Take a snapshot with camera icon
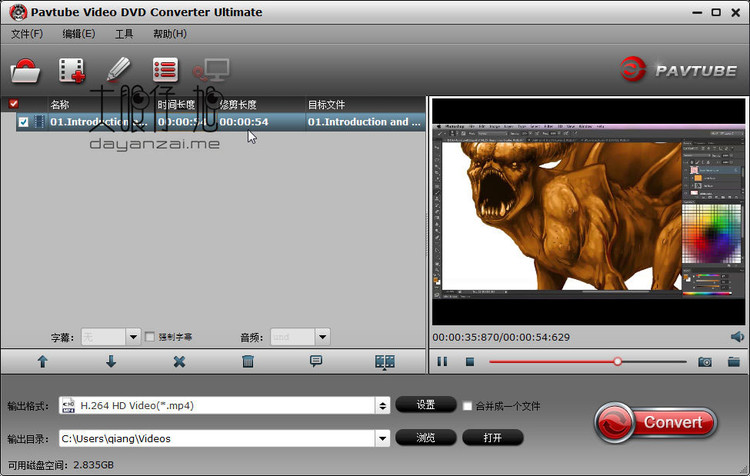This screenshot has height=476, width=750. pyautogui.click(x=705, y=362)
